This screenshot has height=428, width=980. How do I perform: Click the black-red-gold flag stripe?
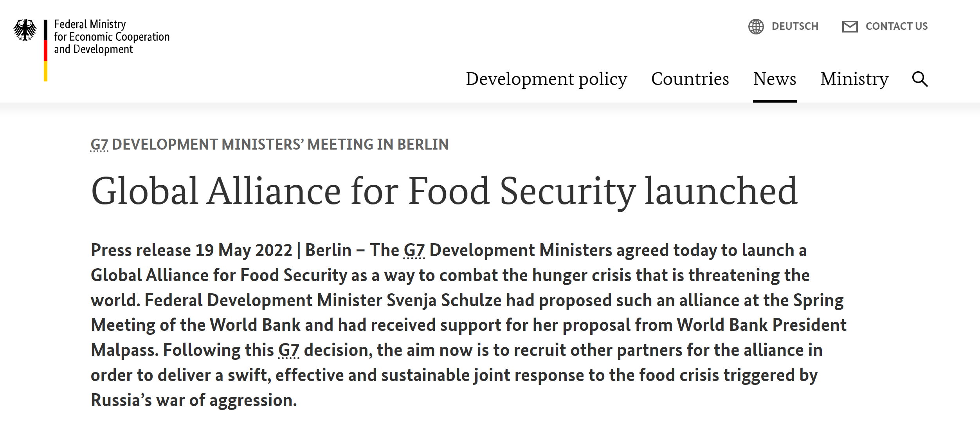[46, 51]
